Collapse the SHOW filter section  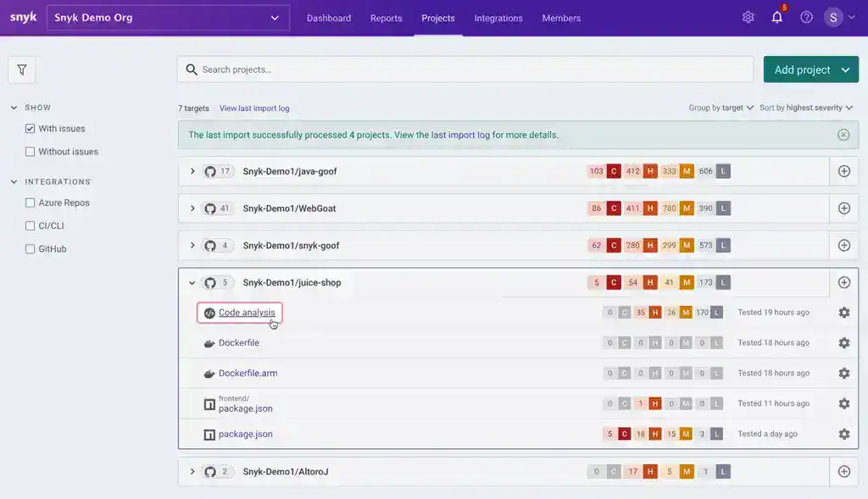14,108
